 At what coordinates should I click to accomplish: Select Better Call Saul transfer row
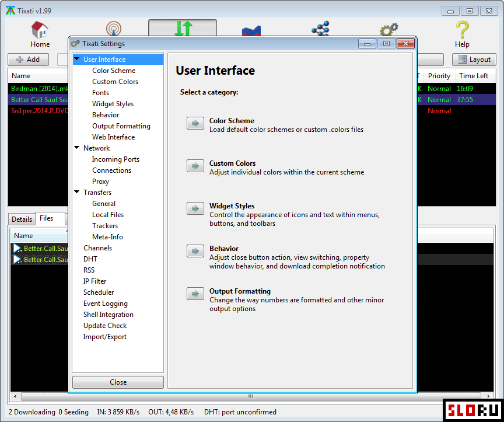point(39,100)
